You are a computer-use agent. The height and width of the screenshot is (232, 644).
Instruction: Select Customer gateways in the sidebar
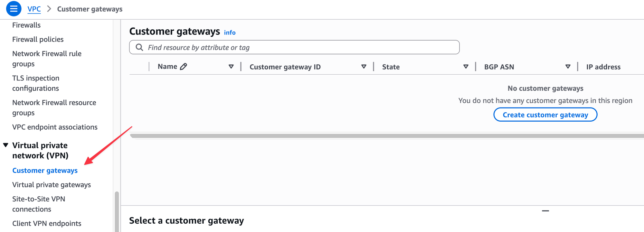point(45,171)
